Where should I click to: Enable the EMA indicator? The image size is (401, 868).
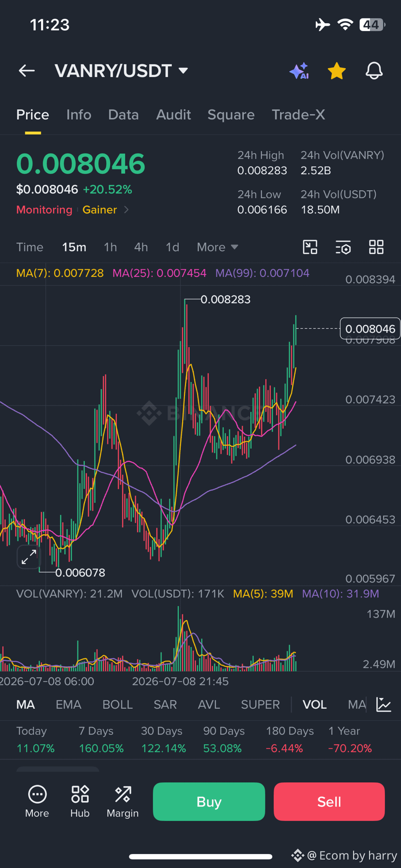[68, 705]
